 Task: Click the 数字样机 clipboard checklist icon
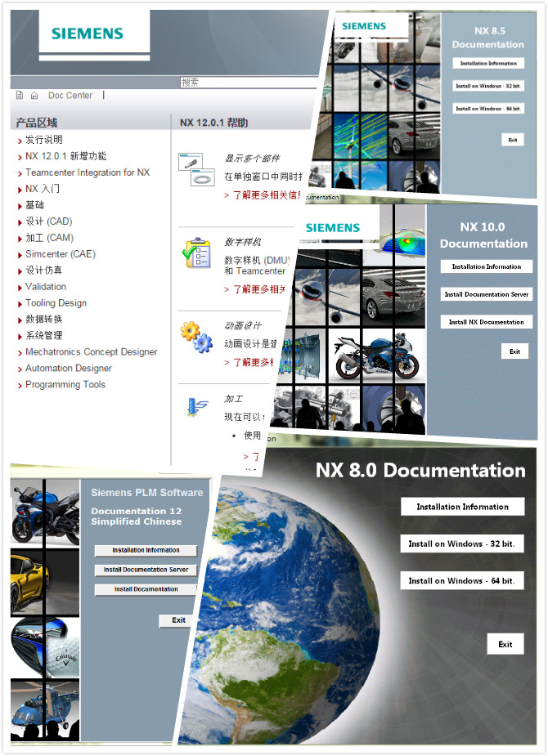coord(196,253)
